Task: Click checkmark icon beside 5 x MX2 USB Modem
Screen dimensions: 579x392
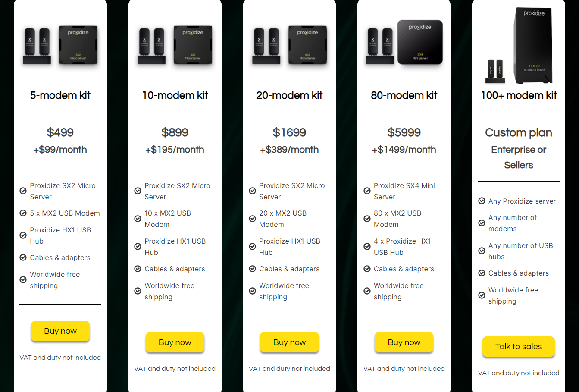Action: 23,213
